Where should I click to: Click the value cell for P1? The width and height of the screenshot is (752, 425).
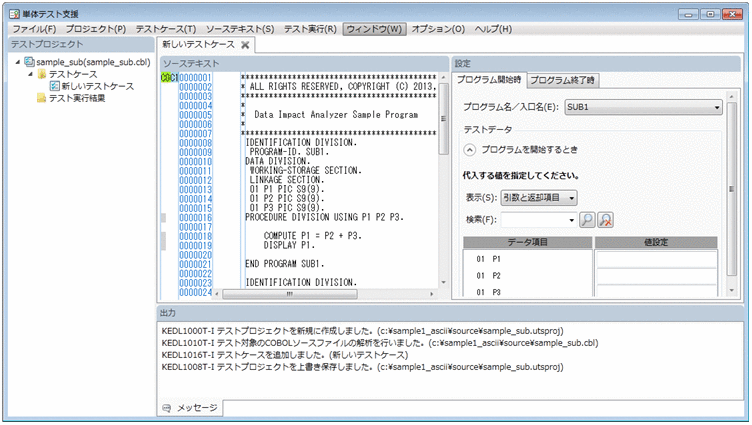656,260
